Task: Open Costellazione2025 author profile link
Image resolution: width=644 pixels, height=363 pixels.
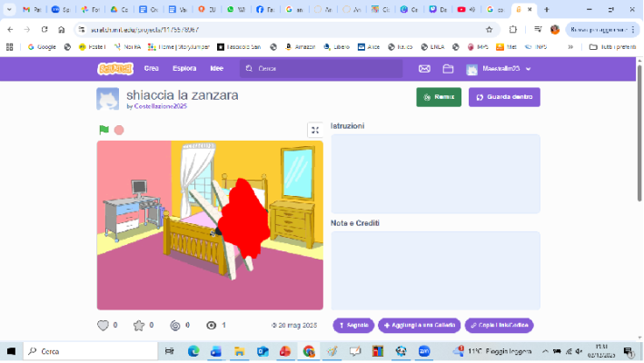Action: pos(160,106)
